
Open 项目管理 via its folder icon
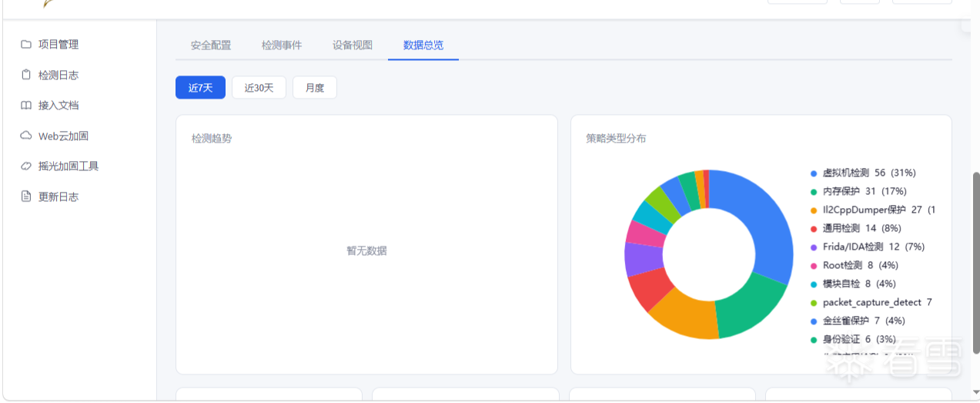pyautogui.click(x=26, y=45)
